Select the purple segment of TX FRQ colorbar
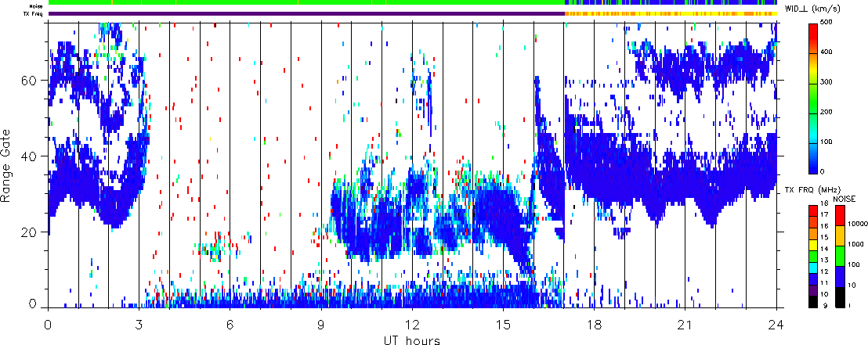Image resolution: width=868 pixels, height=345 pixels. [x=814, y=292]
